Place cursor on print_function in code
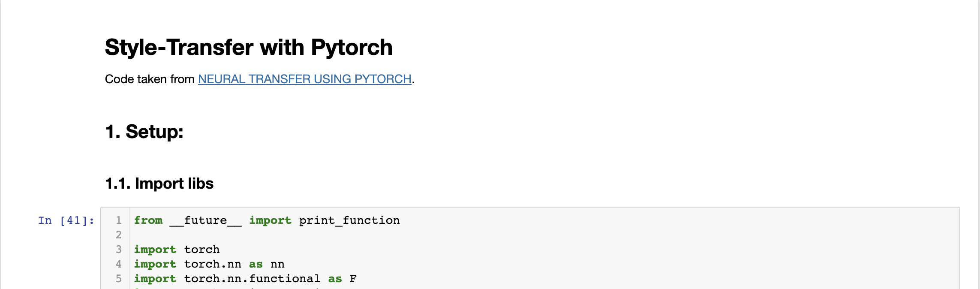The image size is (980, 289). pos(349,220)
